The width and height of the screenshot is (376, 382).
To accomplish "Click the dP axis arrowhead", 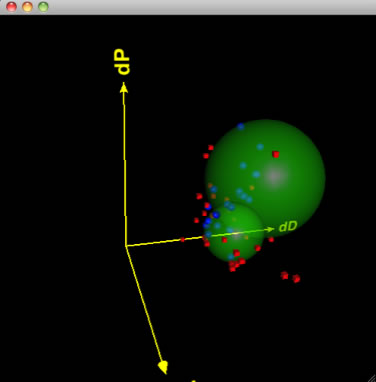I will pyautogui.click(x=124, y=88).
